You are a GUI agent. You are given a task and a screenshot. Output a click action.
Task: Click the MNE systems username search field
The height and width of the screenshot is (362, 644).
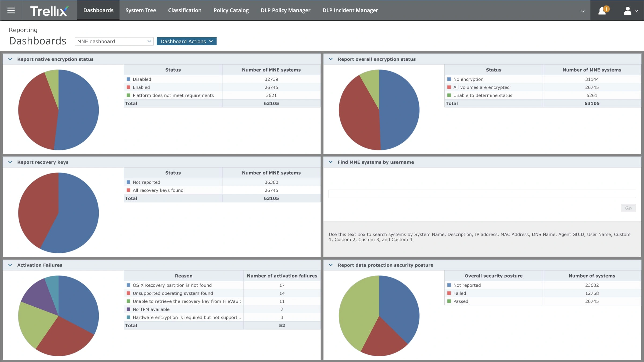[x=482, y=194]
